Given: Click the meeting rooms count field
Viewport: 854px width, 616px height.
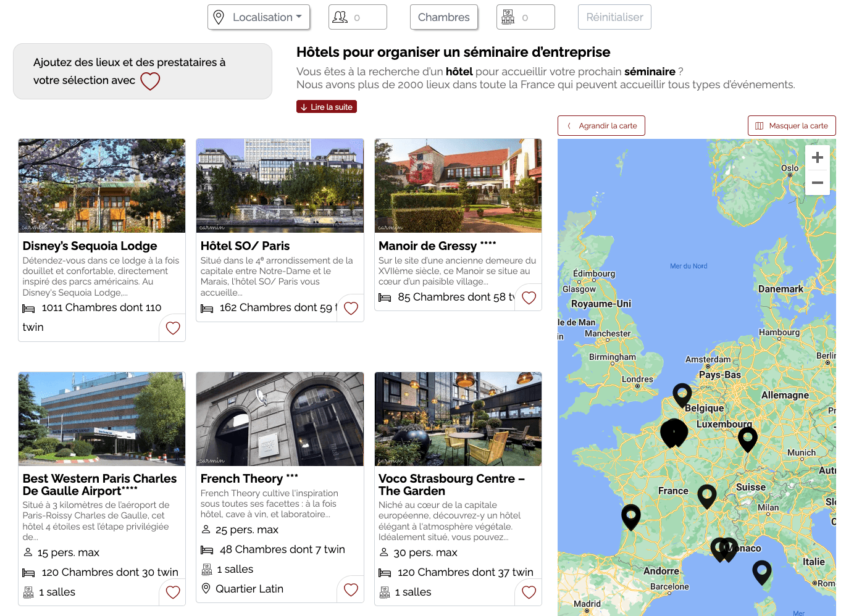Looking at the screenshot, I should (525, 17).
